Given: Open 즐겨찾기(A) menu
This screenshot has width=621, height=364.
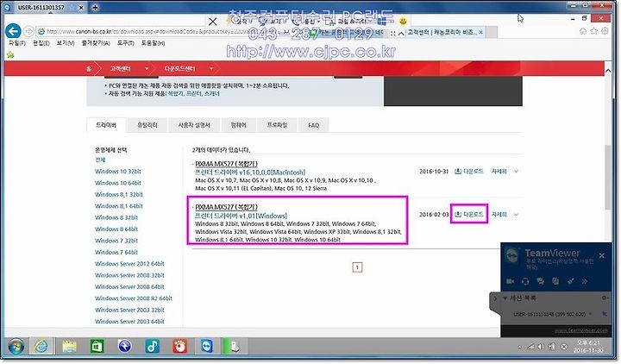Looking at the screenshot, I should pyautogui.click(x=96, y=43).
